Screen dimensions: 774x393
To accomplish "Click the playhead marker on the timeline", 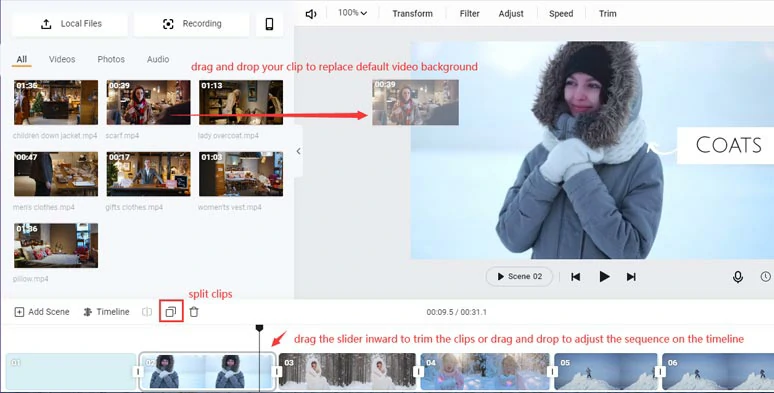I will [259, 328].
